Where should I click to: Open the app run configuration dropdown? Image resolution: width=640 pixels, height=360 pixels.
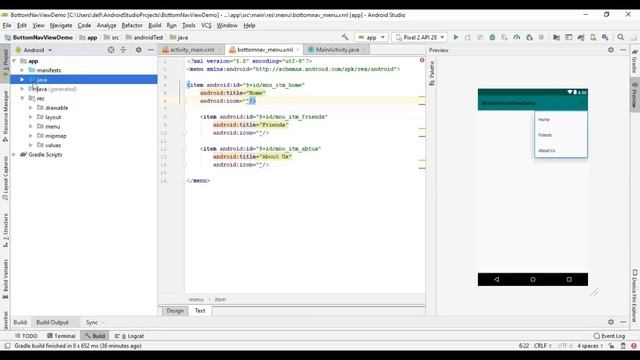coord(371,37)
